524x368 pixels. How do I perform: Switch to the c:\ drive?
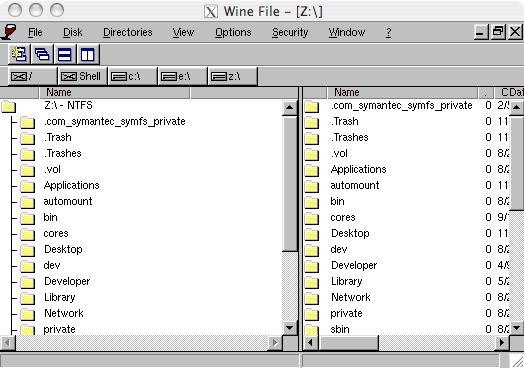133,76
